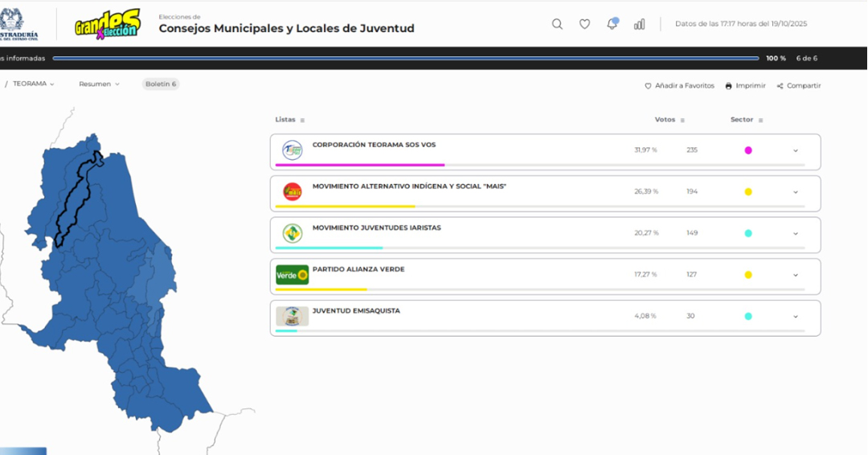Viewport: 868px width, 455px height.
Task: Expand Movimiento Juventudes Iaristas row chevron
Action: (796, 234)
